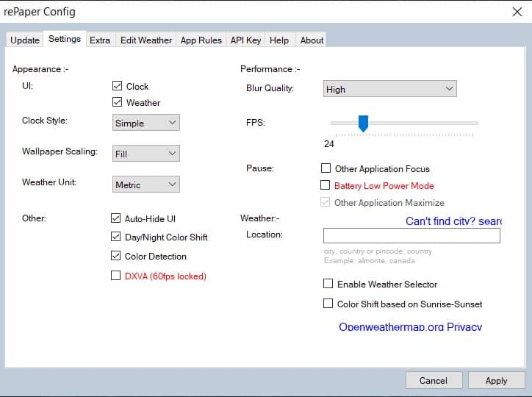Open the Extra tab
532x397 pixels.
click(100, 40)
